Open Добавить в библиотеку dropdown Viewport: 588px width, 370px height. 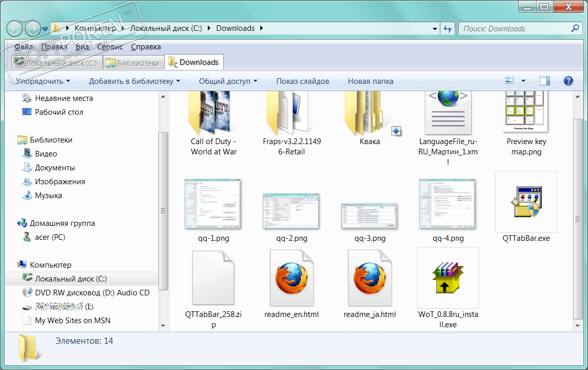click(134, 81)
